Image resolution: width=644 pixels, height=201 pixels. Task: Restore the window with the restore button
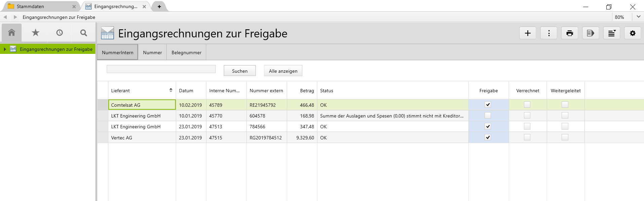(609, 7)
